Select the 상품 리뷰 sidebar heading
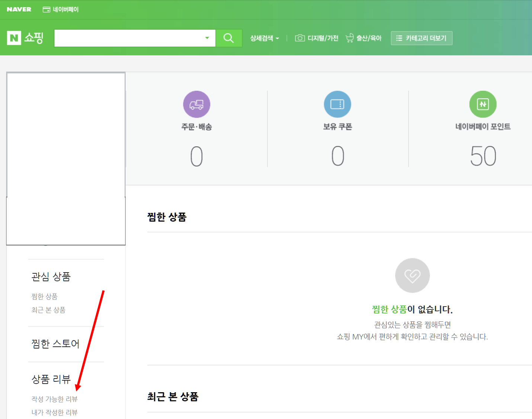 point(51,379)
